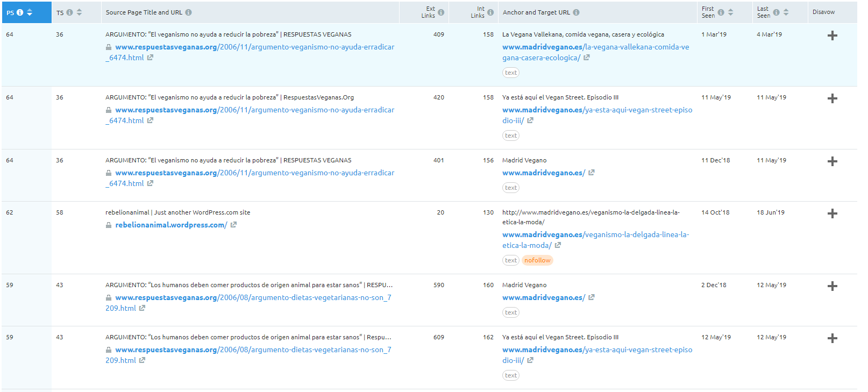Image resolution: width=868 pixels, height=392 pixels.
Task: Click text tag in the 420 external links row
Action: tap(511, 136)
